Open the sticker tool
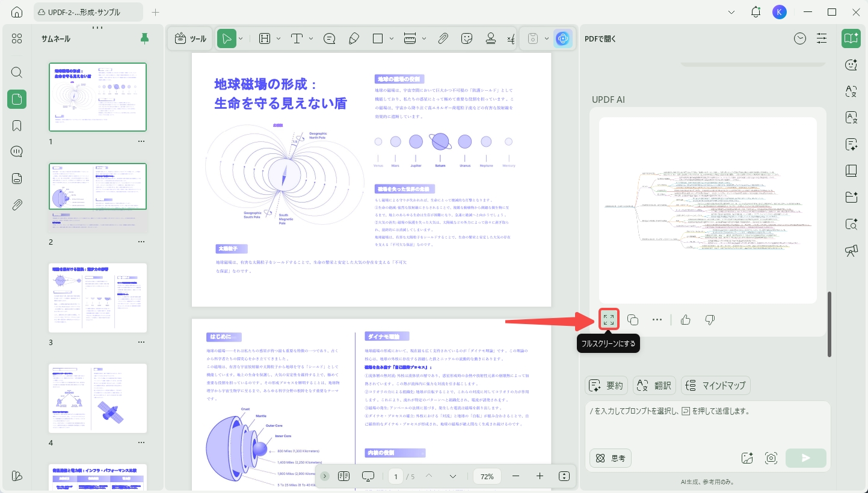Screen dimensions: 868x493 pos(467,38)
